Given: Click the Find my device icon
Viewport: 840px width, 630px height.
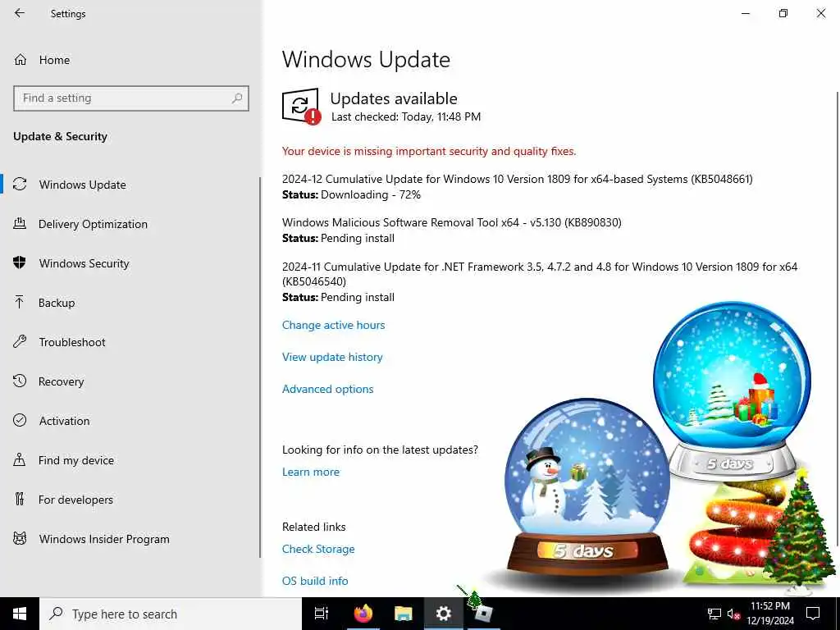Looking at the screenshot, I should (x=20, y=459).
